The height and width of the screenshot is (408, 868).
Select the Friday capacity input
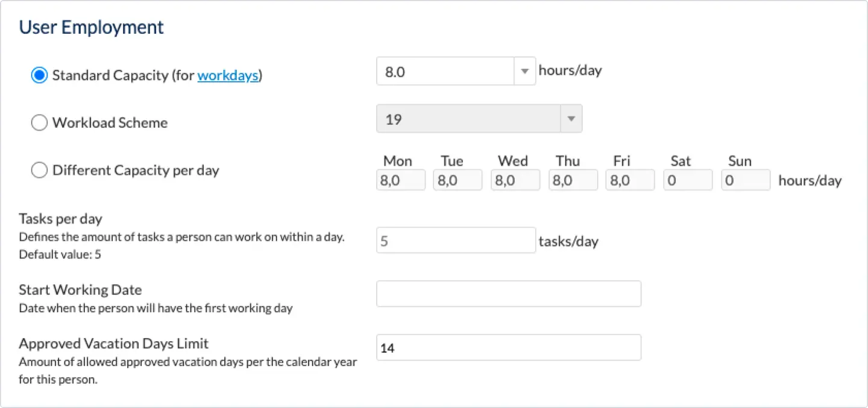click(x=630, y=180)
